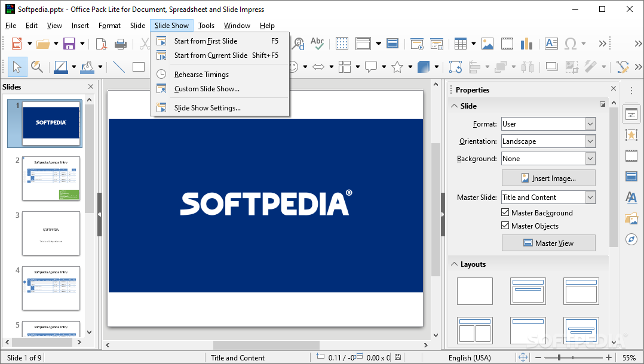Click the Callout shapes icon
644x364 pixels.
click(371, 66)
